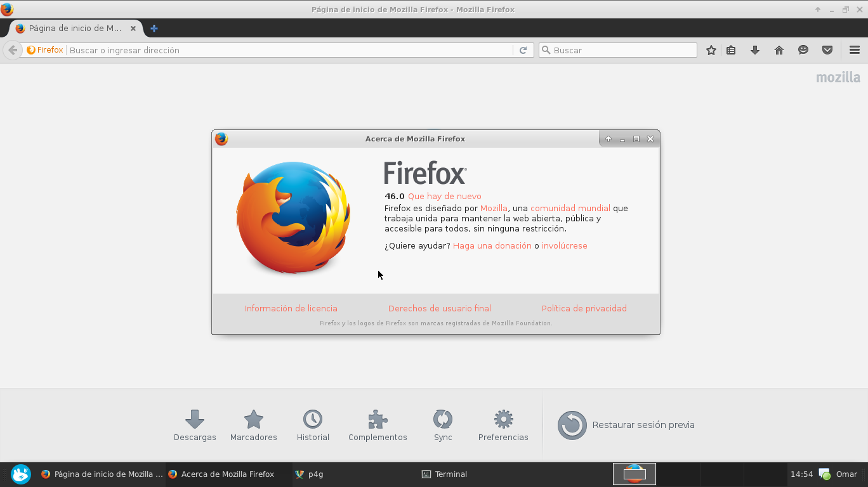Open 'Que hay de nuevo' link
Screen dimensions: 868x487
(444, 197)
